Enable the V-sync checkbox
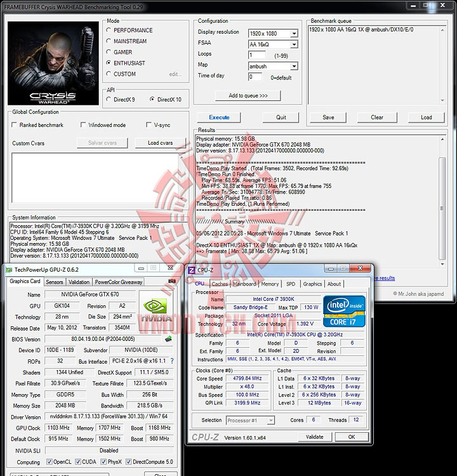Viewport: 457px width, 476px height. pyautogui.click(x=149, y=125)
